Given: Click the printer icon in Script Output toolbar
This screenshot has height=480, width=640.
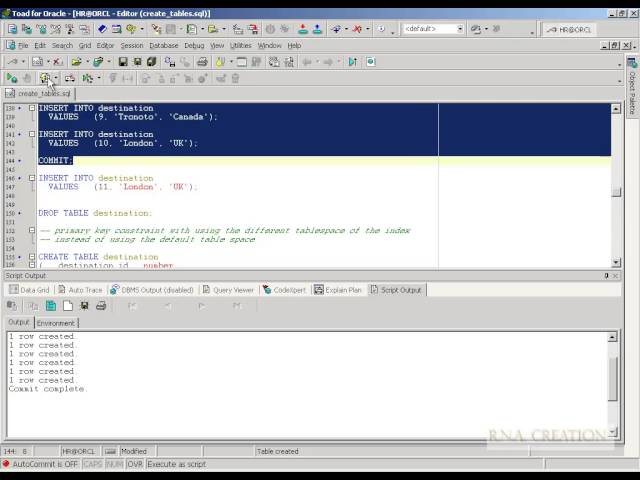Looking at the screenshot, I should [x=101, y=306].
